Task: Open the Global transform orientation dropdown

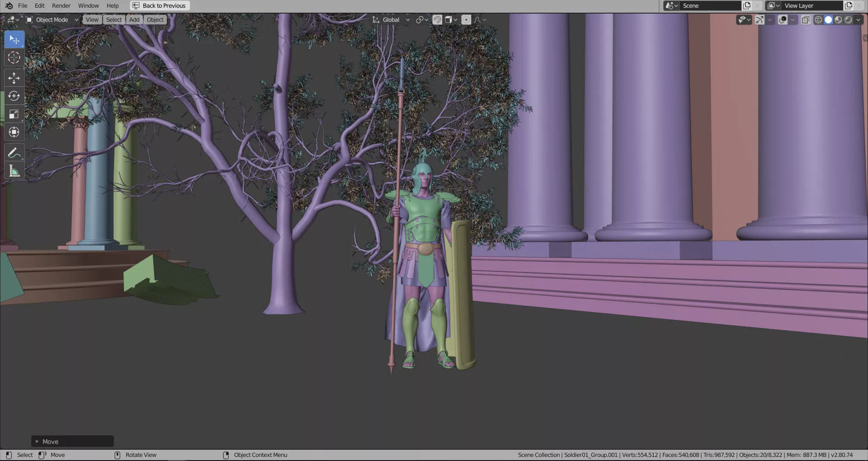Action: click(x=391, y=20)
